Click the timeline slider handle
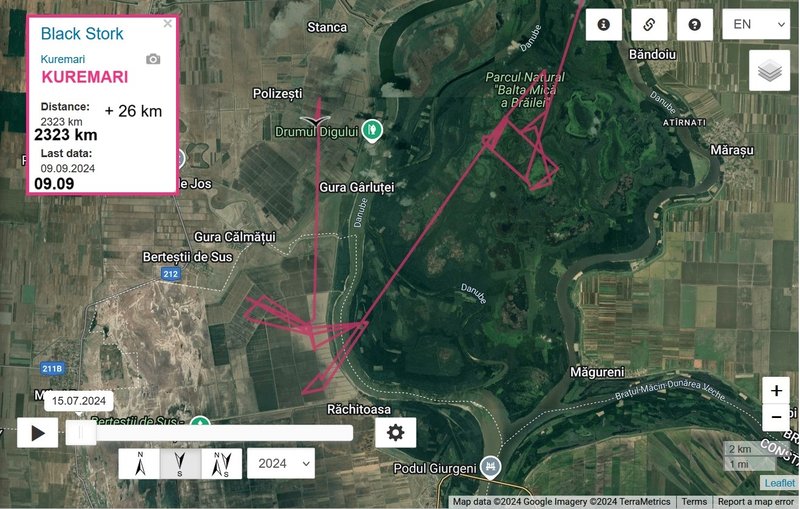 point(81,434)
